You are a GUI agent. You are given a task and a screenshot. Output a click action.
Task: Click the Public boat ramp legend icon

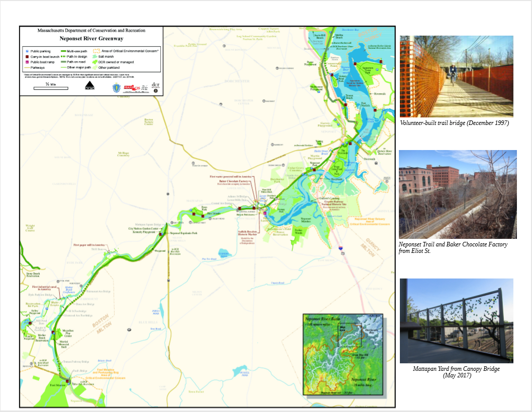(x=27, y=62)
